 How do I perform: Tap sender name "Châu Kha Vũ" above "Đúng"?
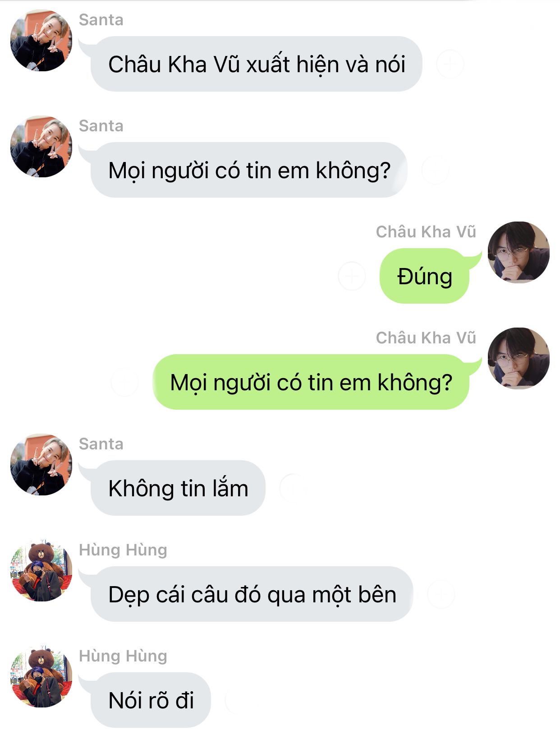[x=426, y=232]
